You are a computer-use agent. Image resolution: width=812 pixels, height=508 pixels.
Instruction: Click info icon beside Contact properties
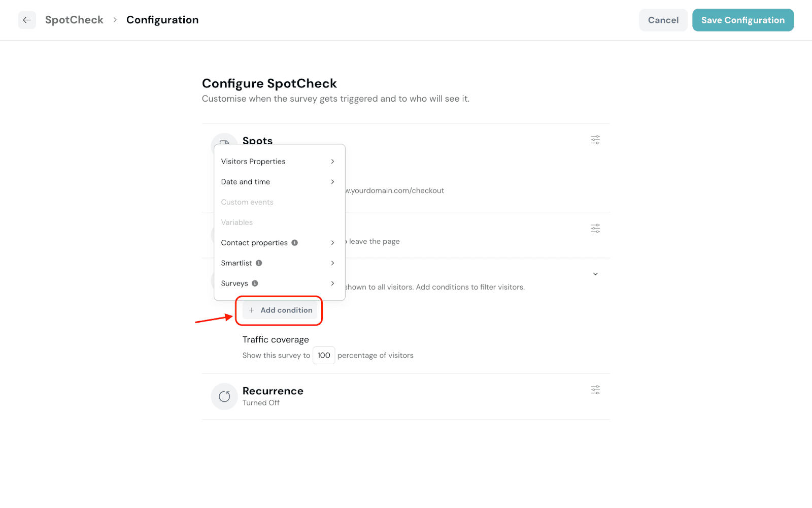tap(295, 243)
